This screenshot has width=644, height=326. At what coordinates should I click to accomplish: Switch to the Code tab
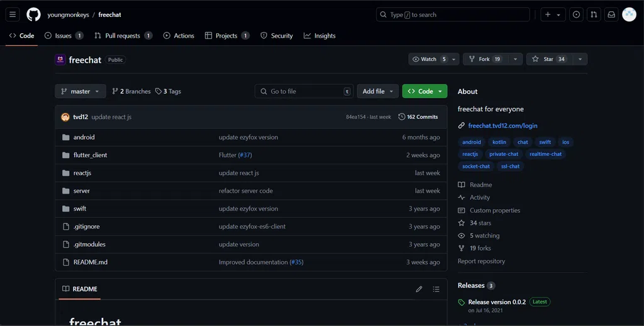(22, 36)
